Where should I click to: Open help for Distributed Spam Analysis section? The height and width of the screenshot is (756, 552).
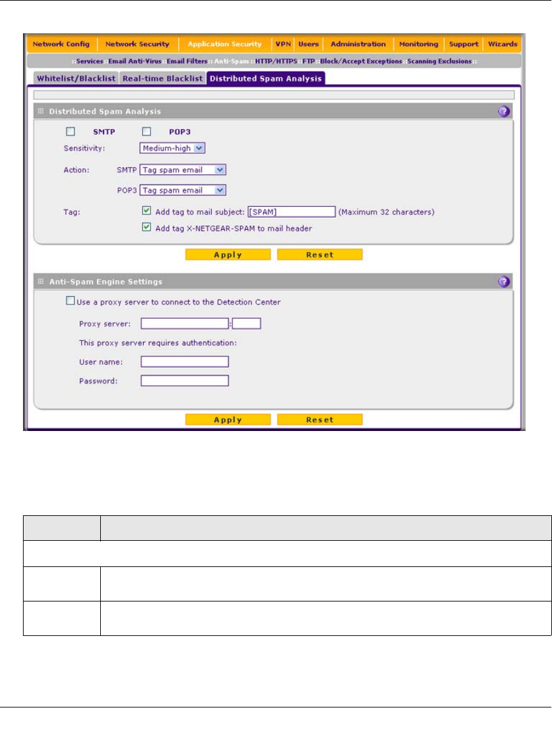[x=504, y=111]
